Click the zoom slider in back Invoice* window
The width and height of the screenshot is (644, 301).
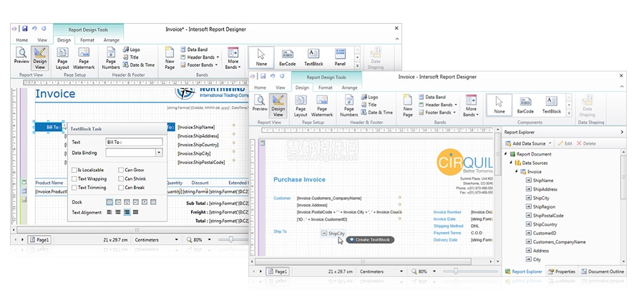point(231,239)
